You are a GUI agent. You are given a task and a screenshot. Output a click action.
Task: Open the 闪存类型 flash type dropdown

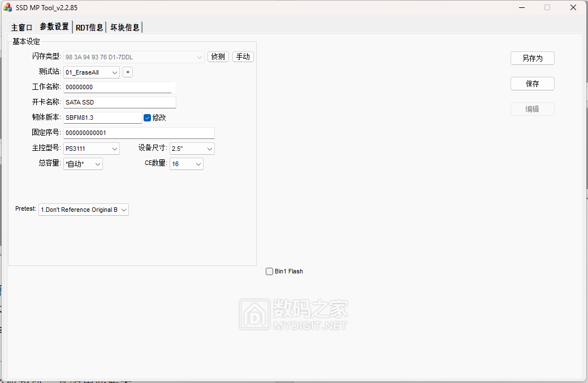tap(134, 57)
